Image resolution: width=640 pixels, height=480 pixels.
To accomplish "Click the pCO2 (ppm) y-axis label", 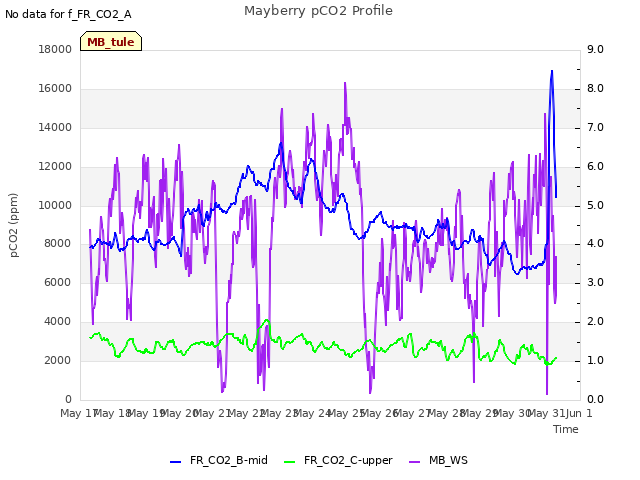I will click(14, 225).
